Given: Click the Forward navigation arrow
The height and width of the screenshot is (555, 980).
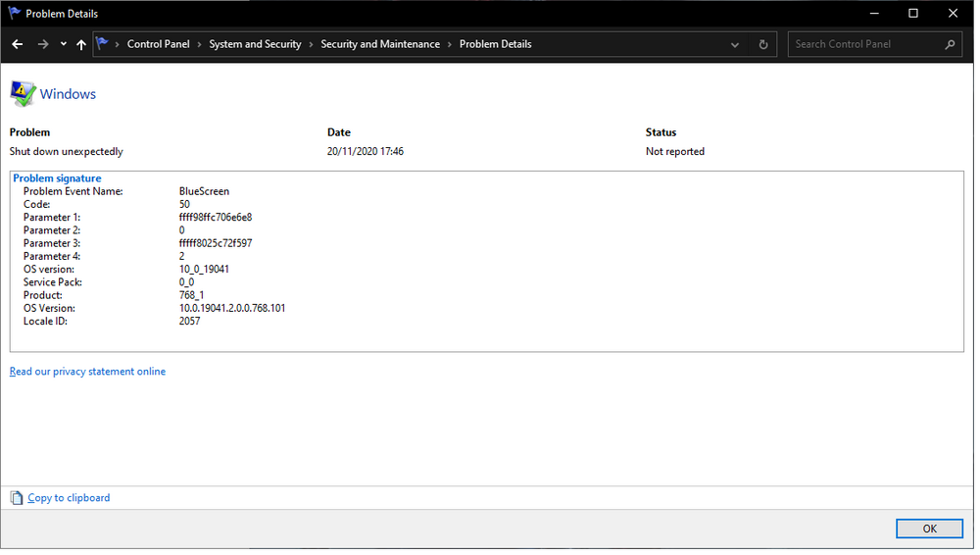Looking at the screenshot, I should [42, 44].
